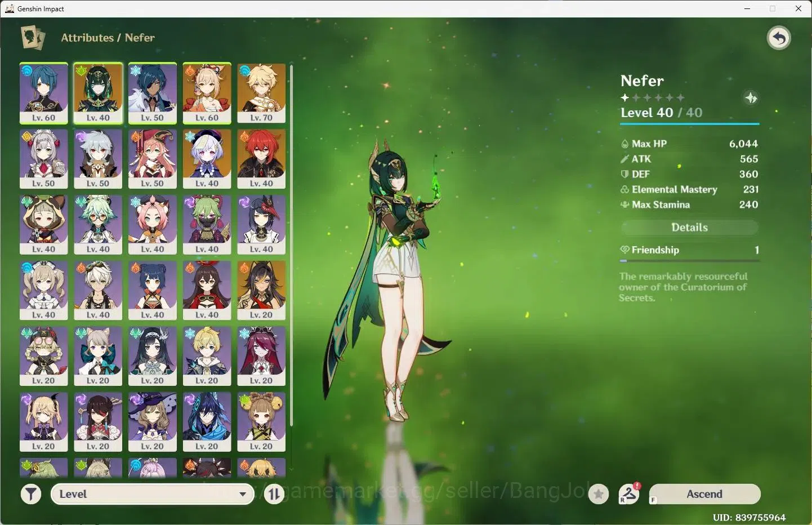
Task: Open the character archive icon beside Attributes
Action: pos(33,38)
